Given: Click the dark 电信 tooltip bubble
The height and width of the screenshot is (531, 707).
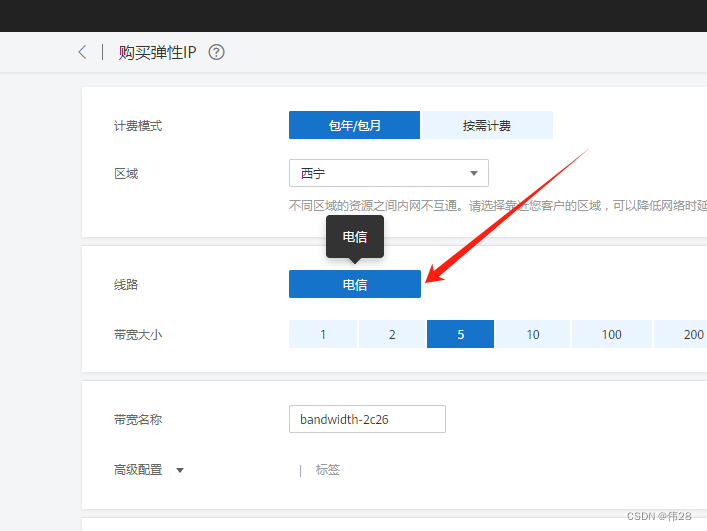Looking at the screenshot, I should click(354, 237).
